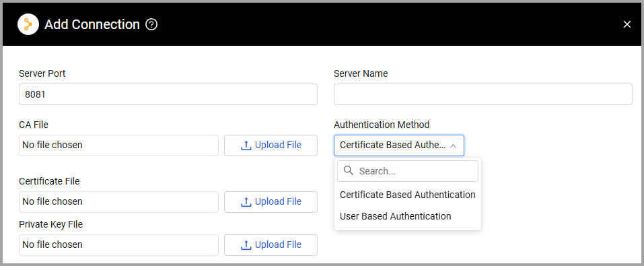
Task: Click the help question mark icon
Action: coord(151,25)
